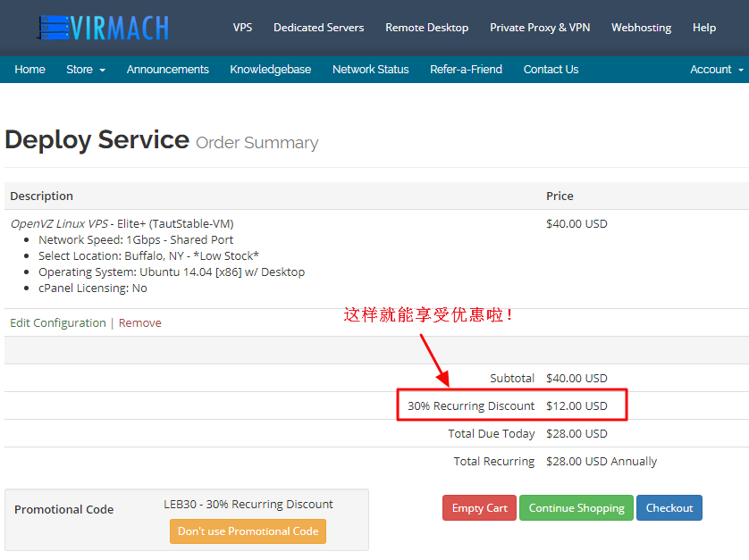Screen dimensions: 749x560
Task: Open the Refer-a-Friend page
Action: point(466,69)
